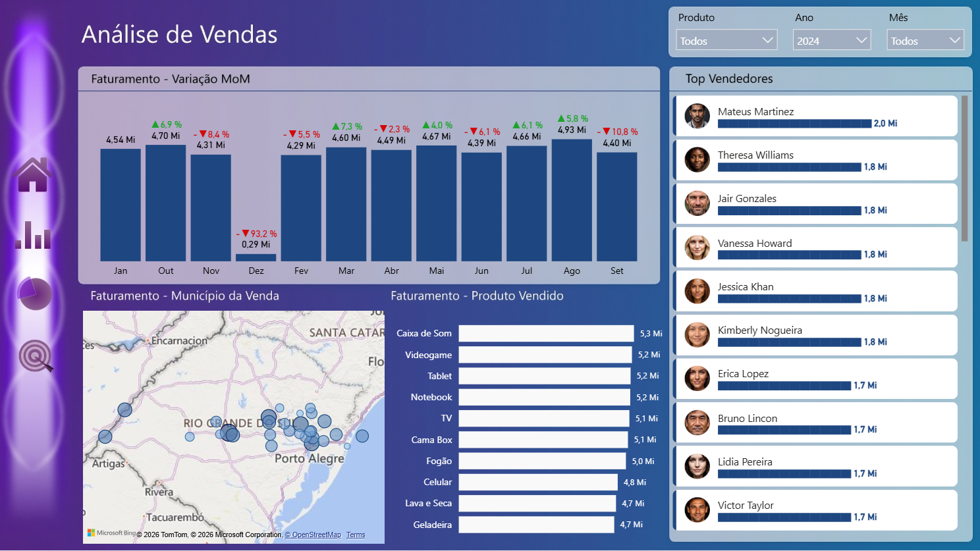
Task: Click the 5,8 % increase label
Action: pyautogui.click(x=572, y=118)
